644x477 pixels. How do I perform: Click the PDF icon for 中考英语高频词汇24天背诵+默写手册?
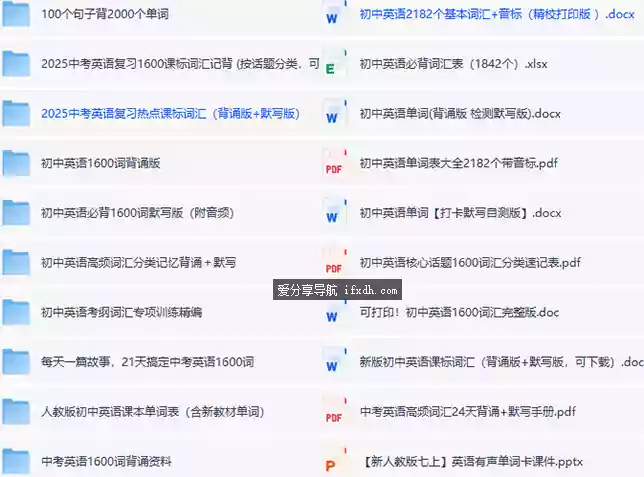333,411
